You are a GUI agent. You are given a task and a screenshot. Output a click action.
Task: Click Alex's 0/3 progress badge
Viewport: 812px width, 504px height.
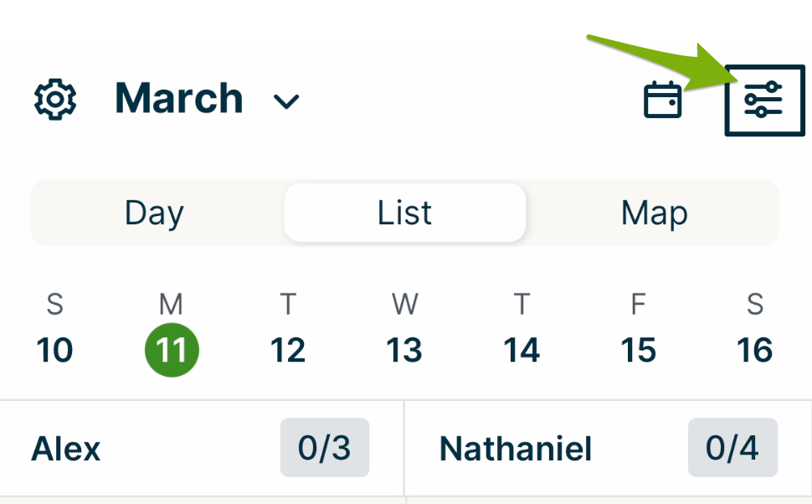coord(325,448)
